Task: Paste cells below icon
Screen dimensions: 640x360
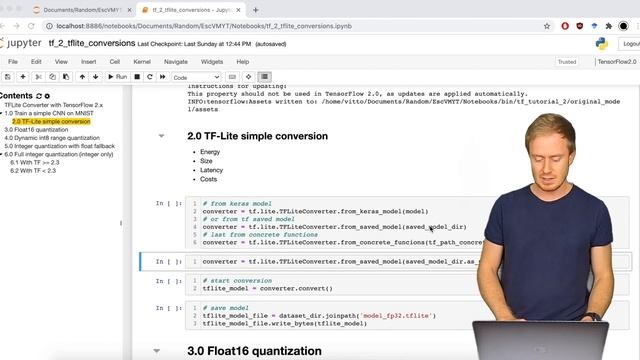Action: click(x=66, y=77)
